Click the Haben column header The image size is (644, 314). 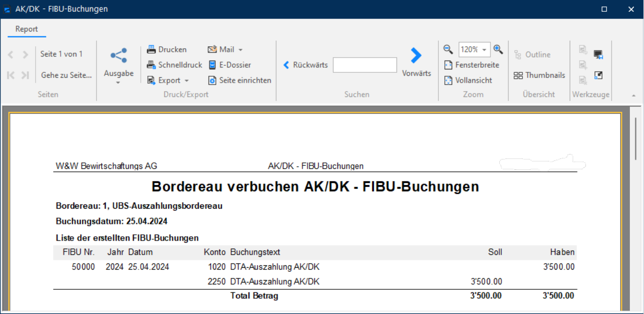[562, 252]
